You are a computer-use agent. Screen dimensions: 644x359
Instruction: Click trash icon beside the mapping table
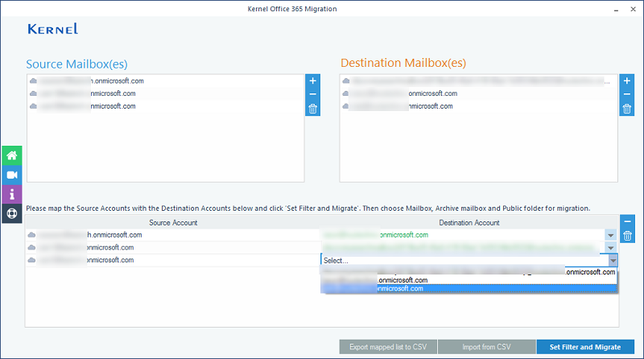tap(628, 235)
